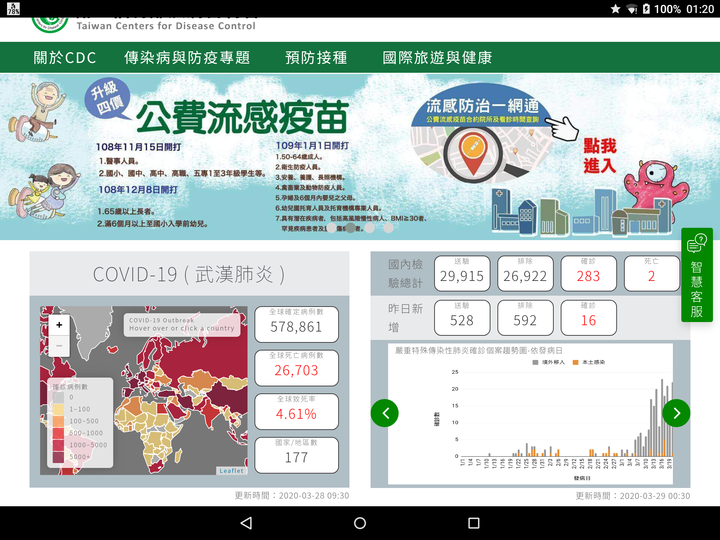Click the gray 0 cases legend swatch
Image resolution: width=720 pixels, height=540 pixels.
(58, 397)
